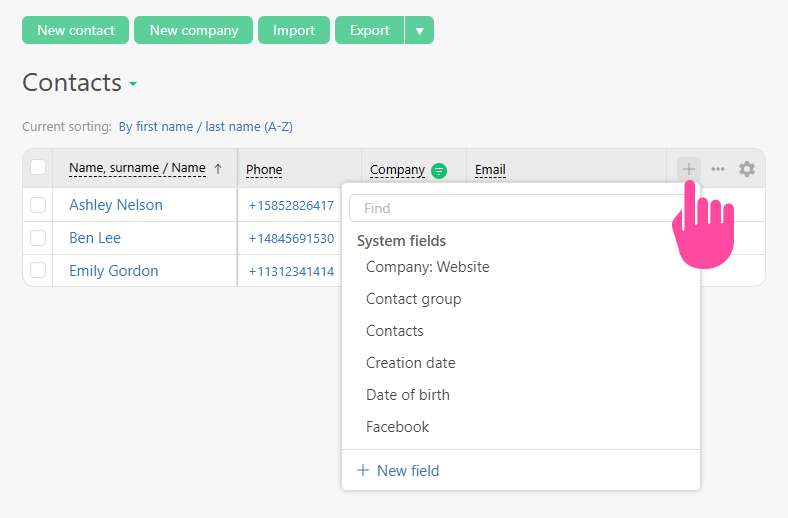Screen dimensions: 788x518
Task: Click the plus icon to add column
Action: tap(688, 169)
